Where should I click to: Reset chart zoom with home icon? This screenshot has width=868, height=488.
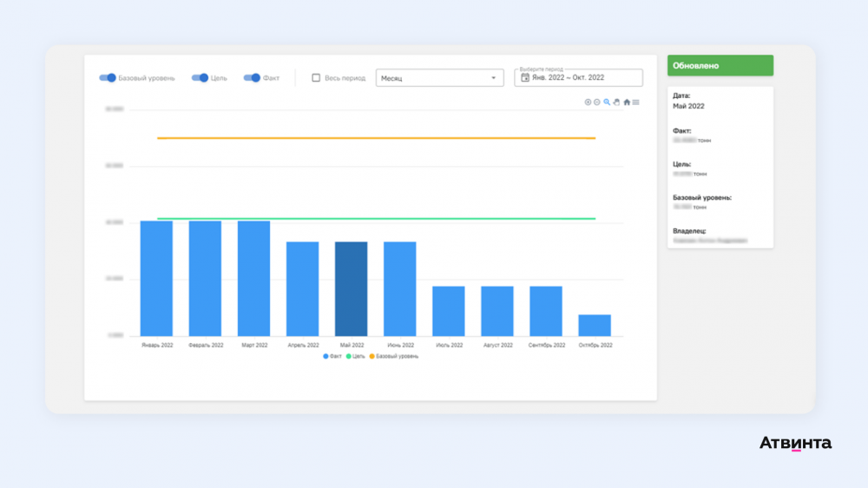tap(627, 102)
